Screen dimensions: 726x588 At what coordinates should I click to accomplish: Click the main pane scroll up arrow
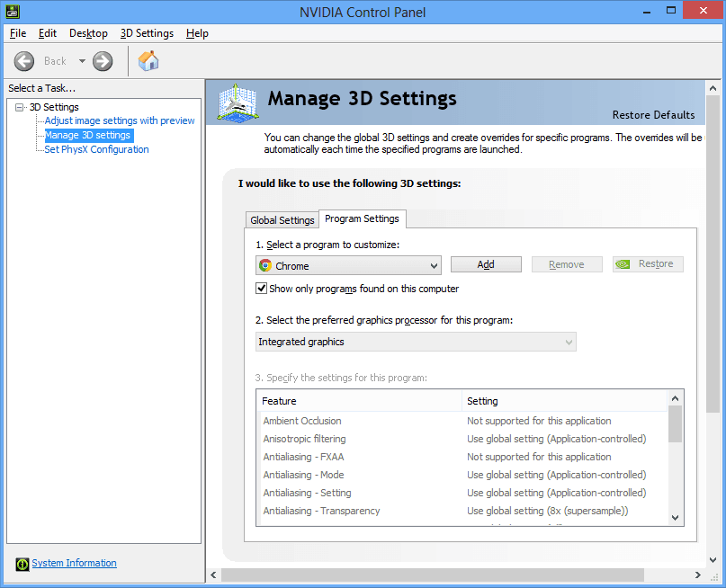[713, 88]
